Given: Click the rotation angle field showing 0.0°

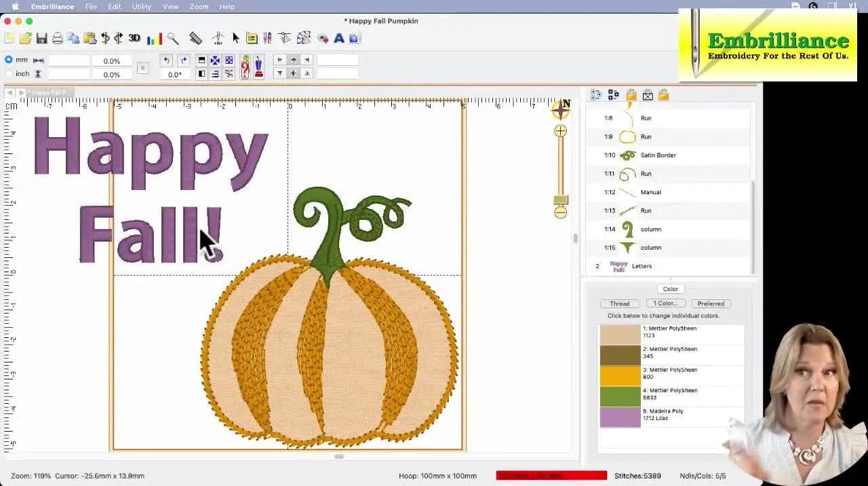Looking at the screenshot, I should 174,74.
